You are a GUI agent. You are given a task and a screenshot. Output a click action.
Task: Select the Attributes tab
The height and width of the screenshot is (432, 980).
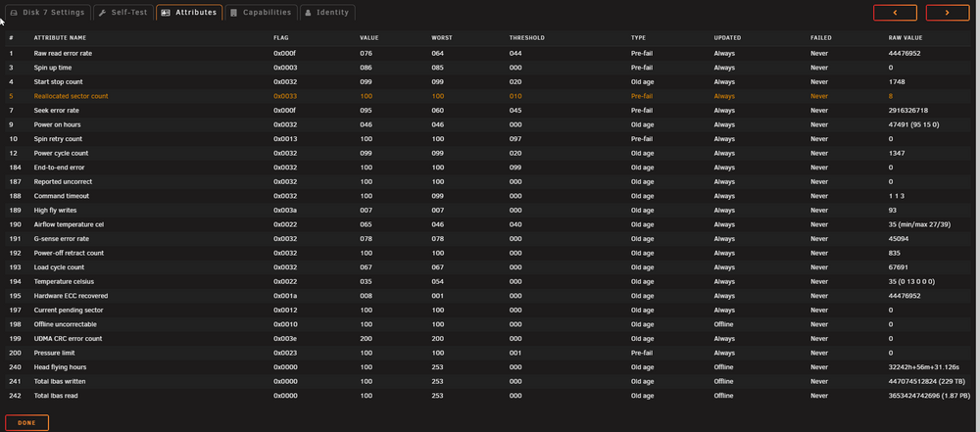tap(189, 13)
